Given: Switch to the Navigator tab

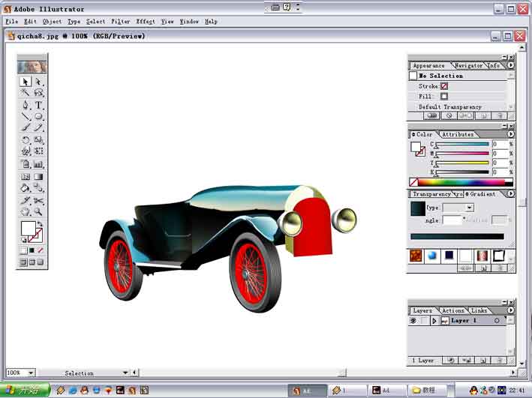Looking at the screenshot, I should click(468, 65).
